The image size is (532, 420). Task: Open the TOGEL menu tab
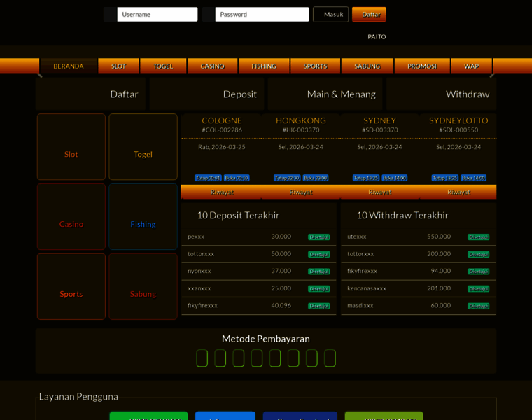click(163, 66)
